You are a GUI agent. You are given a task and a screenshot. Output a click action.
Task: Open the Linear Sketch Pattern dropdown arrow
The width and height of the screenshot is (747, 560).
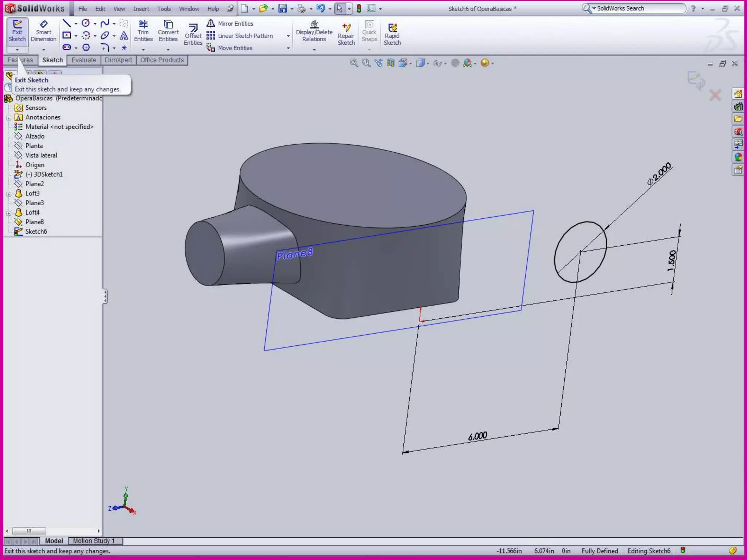pos(288,36)
